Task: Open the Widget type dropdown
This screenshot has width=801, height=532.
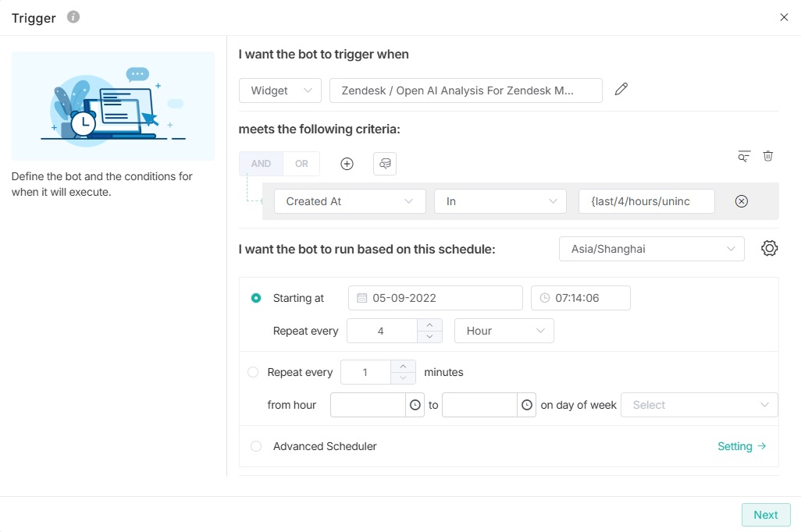Action: pyautogui.click(x=279, y=90)
